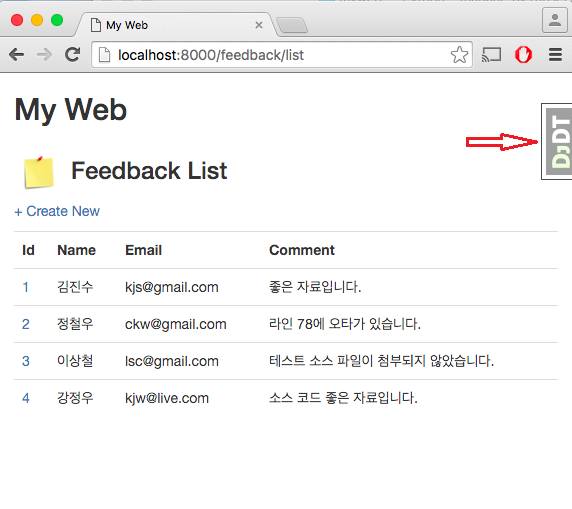Open feedback entry with Id 3
Viewport: 572px width, 509px height.
(26, 361)
